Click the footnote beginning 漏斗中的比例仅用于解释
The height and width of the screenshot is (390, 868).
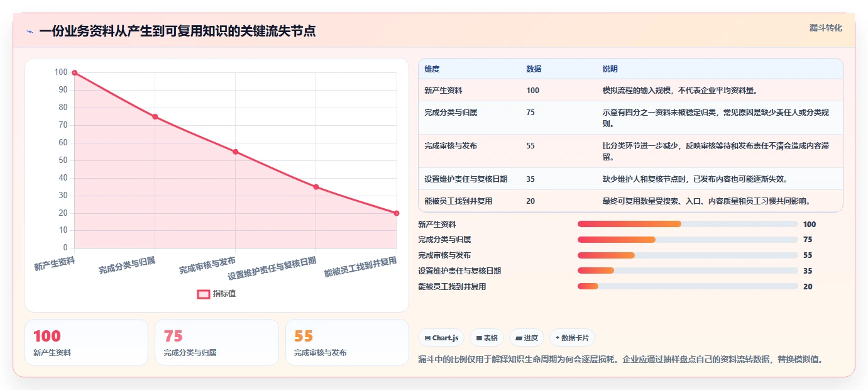620,360
